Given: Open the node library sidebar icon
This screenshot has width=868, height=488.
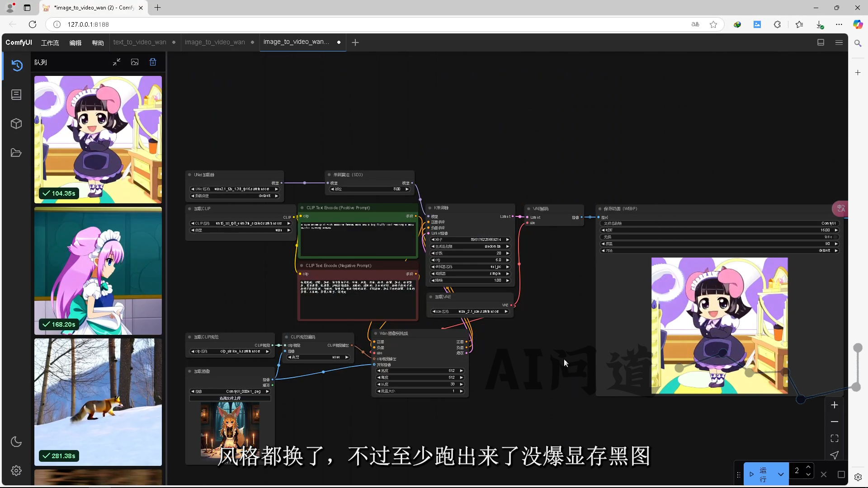Looking at the screenshot, I should [x=16, y=94].
